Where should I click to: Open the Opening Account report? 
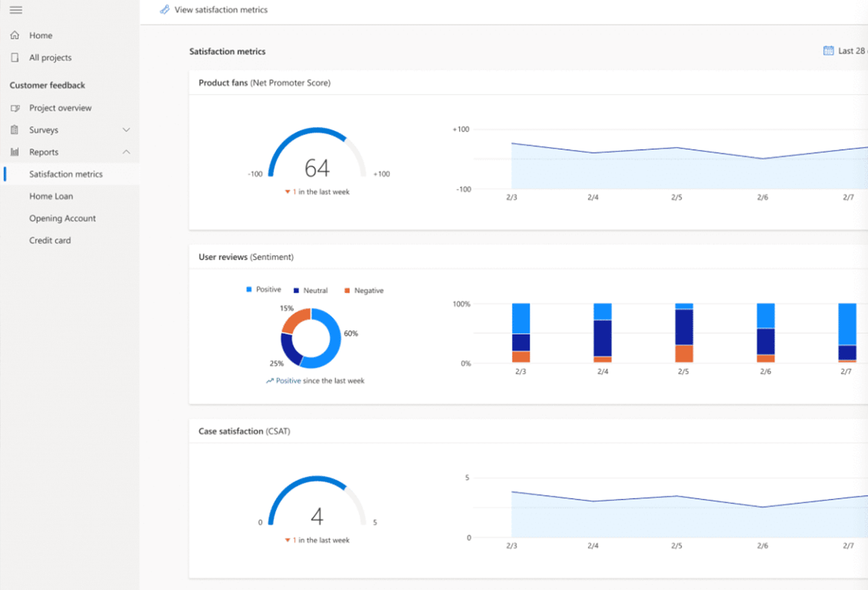tap(62, 218)
